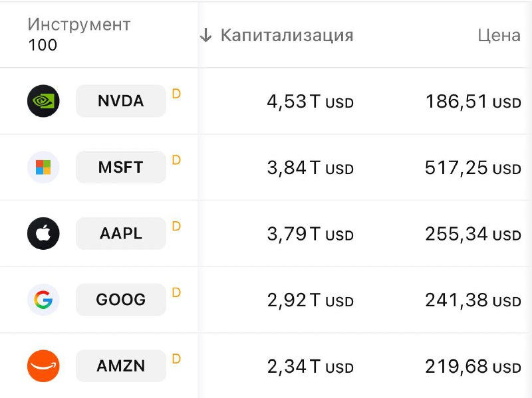
Task: Sort by the Капитализация column header
Action: (287, 35)
